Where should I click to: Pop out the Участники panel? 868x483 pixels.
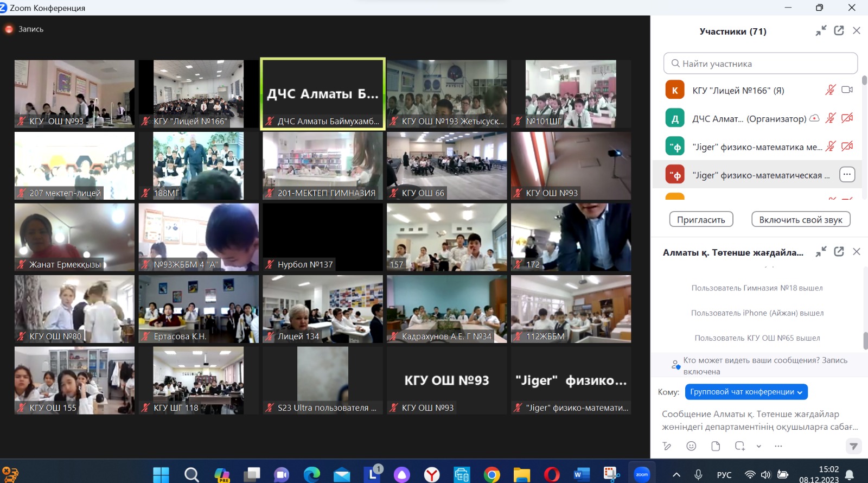pyautogui.click(x=839, y=31)
